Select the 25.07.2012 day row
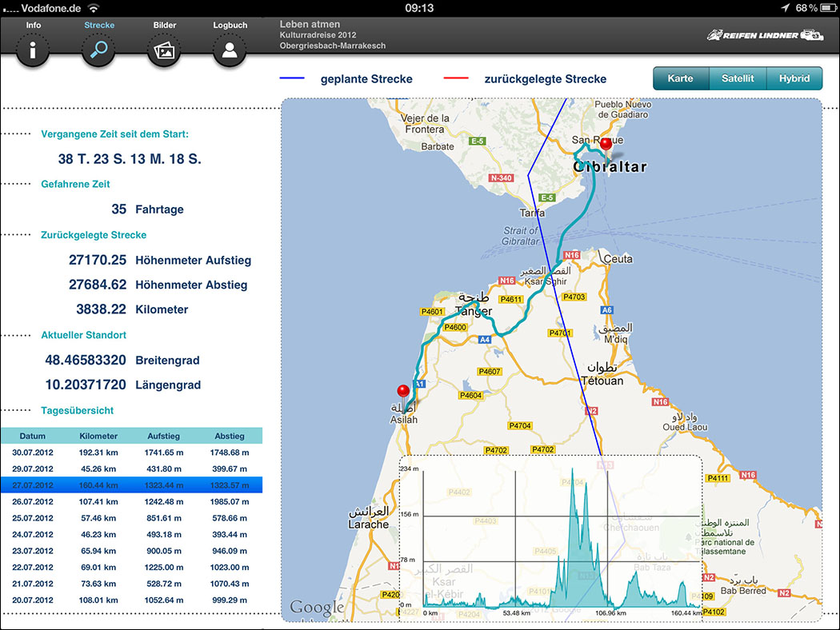This screenshot has width=840, height=630. [x=131, y=518]
